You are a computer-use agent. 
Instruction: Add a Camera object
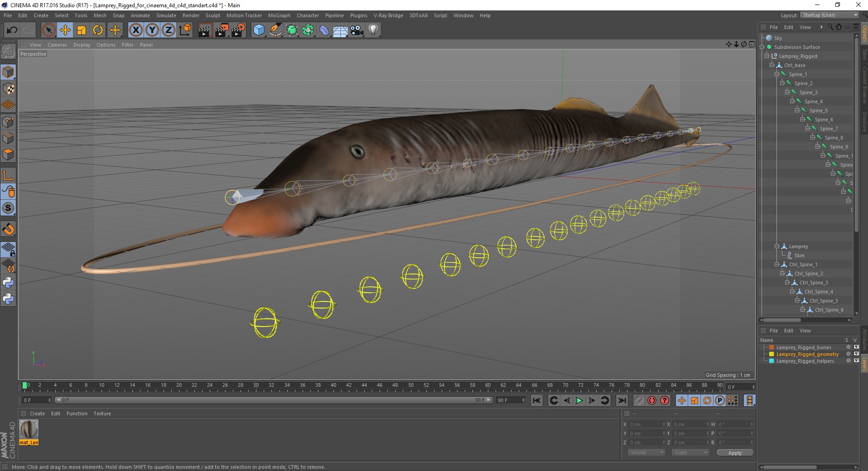pyautogui.click(x=357, y=30)
